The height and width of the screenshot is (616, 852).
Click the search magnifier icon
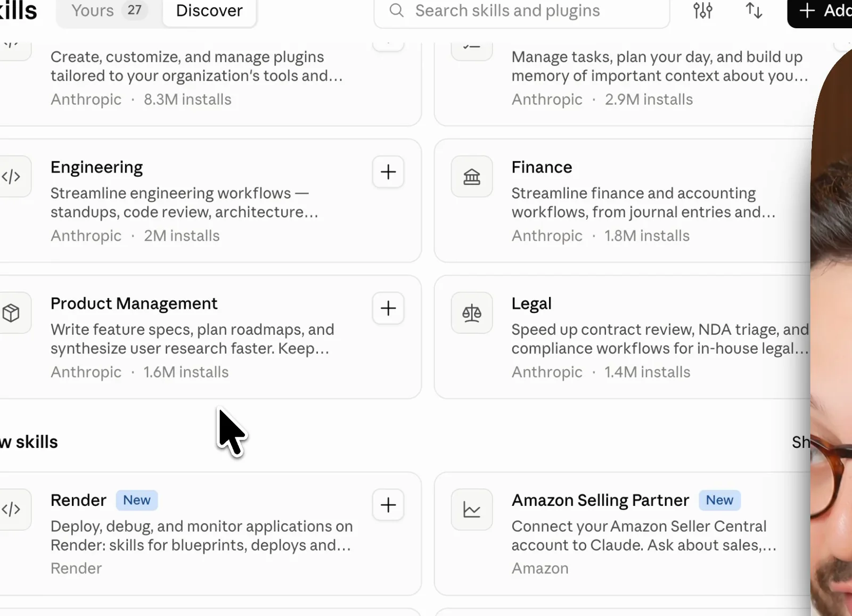click(x=397, y=11)
